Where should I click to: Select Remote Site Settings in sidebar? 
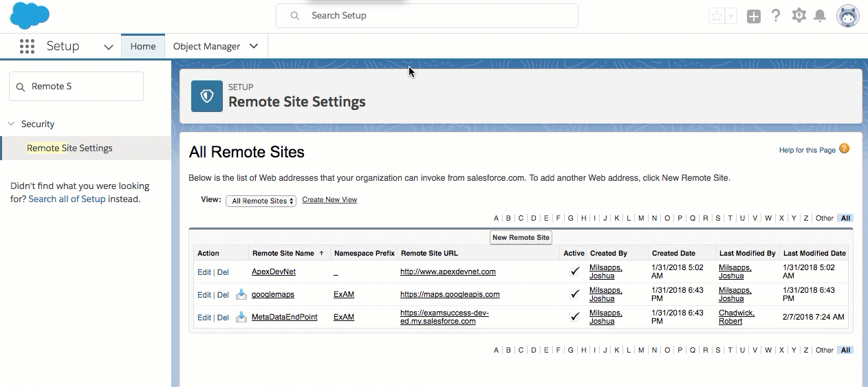pos(69,148)
